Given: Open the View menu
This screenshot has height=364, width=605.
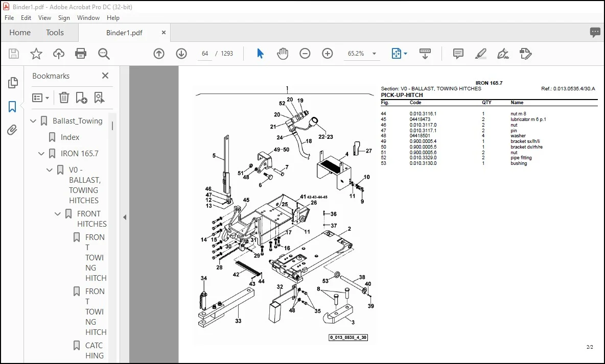Looking at the screenshot, I should 44,18.
